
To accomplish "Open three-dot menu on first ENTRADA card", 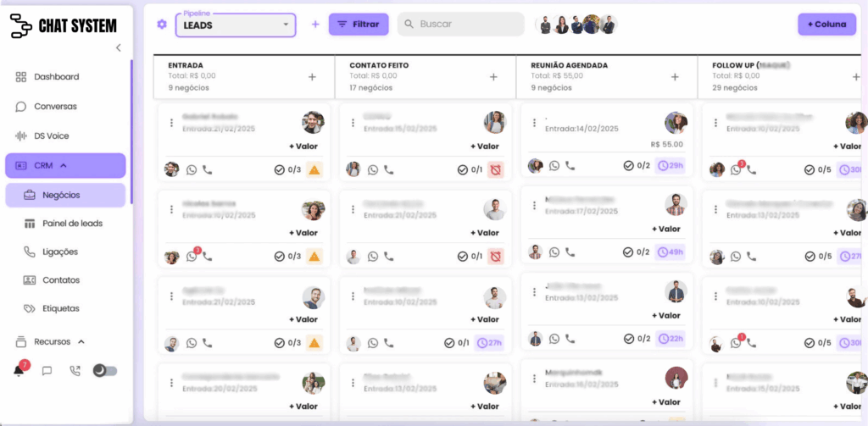I will 171,123.
